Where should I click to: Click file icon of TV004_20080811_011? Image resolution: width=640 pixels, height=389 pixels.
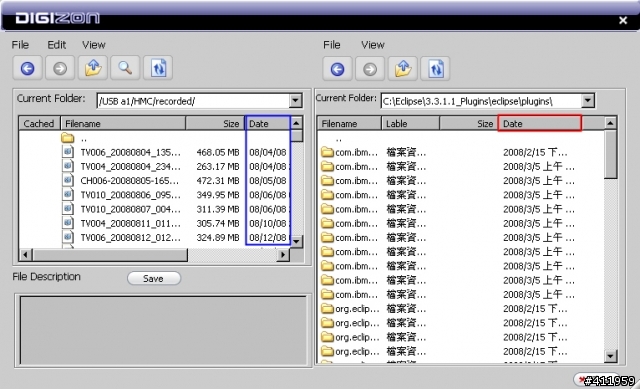(68, 223)
